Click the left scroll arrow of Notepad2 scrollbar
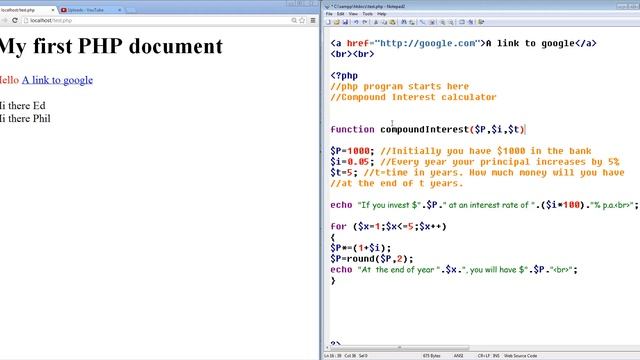The image size is (640, 360). click(327, 348)
